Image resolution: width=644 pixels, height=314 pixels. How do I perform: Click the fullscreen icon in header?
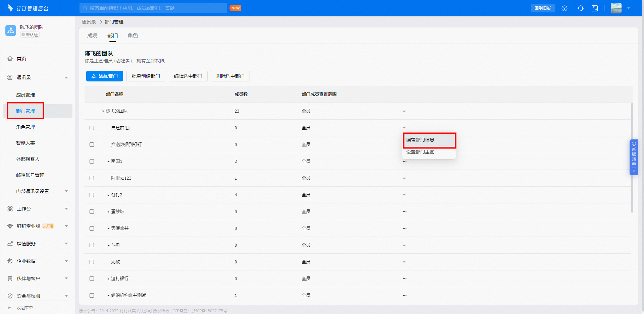click(x=595, y=8)
